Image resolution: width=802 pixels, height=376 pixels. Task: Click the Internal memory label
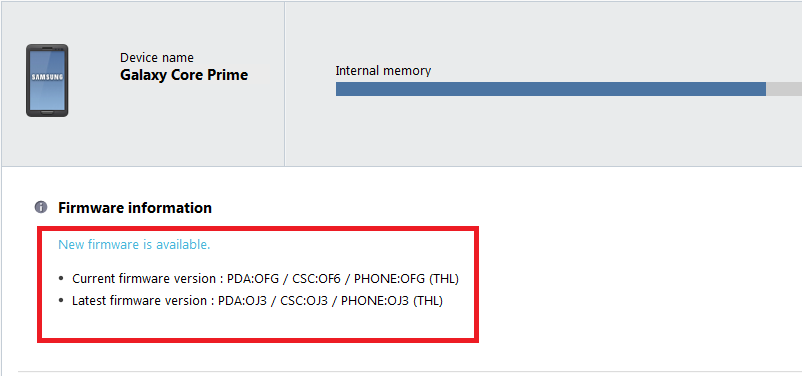pyautogui.click(x=383, y=71)
